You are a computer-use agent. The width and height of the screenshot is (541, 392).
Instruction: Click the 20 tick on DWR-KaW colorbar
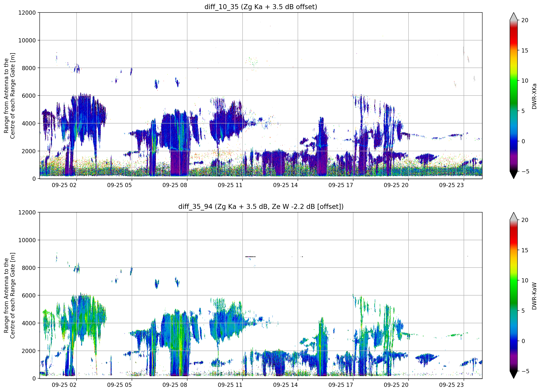pos(525,220)
